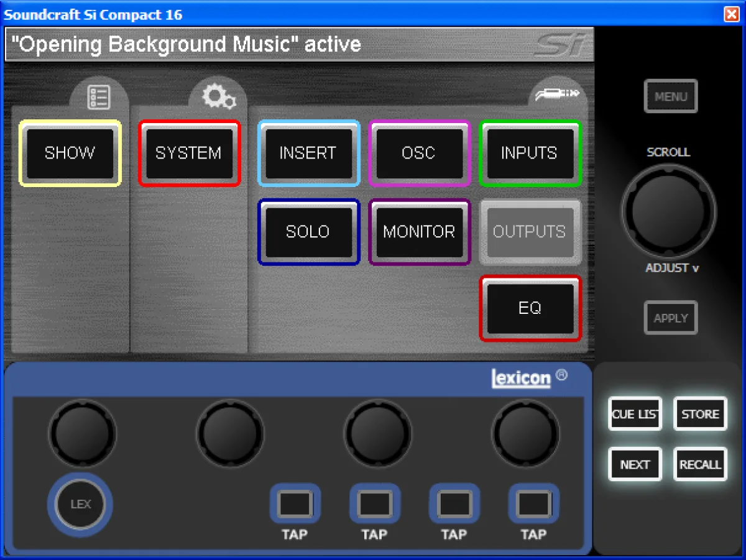The height and width of the screenshot is (560, 746).
Task: Open the SYSTEM menu page
Action: pos(188,153)
